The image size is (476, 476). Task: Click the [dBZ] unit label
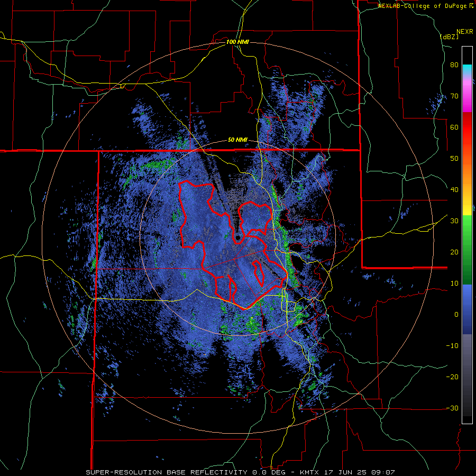(448, 36)
